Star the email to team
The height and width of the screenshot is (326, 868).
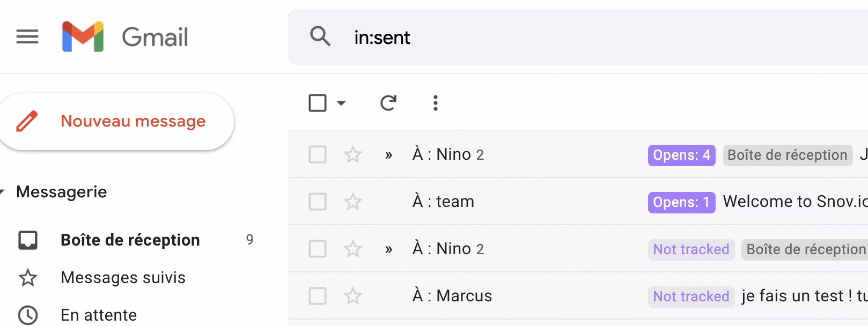pyautogui.click(x=352, y=202)
